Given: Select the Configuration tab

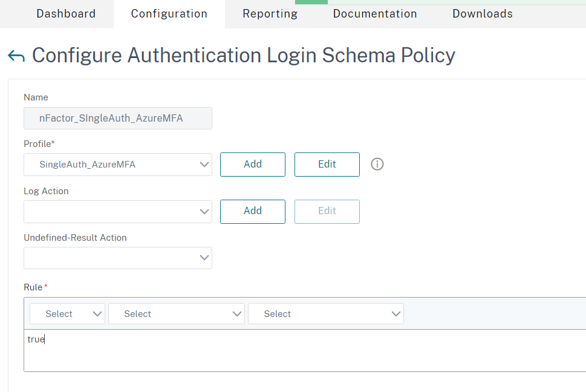Looking at the screenshot, I should point(169,14).
